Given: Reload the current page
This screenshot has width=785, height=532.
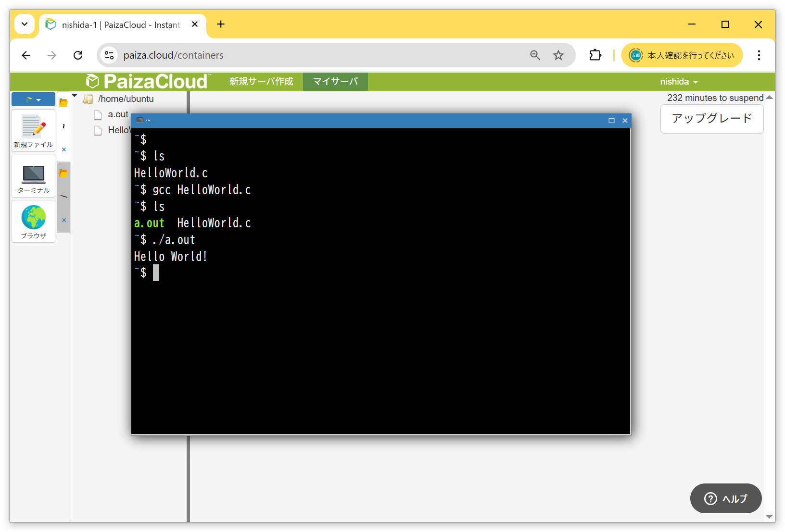Looking at the screenshot, I should coord(78,55).
